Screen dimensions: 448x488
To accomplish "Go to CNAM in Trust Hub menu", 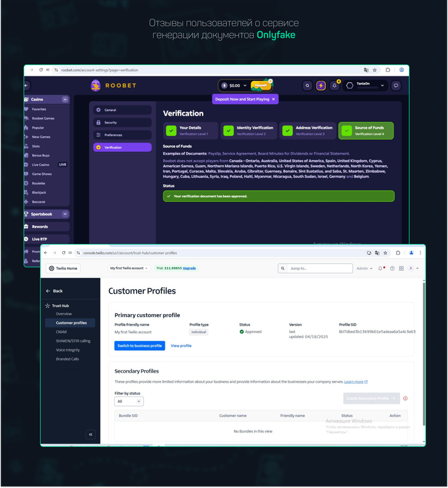I will 61,332.
